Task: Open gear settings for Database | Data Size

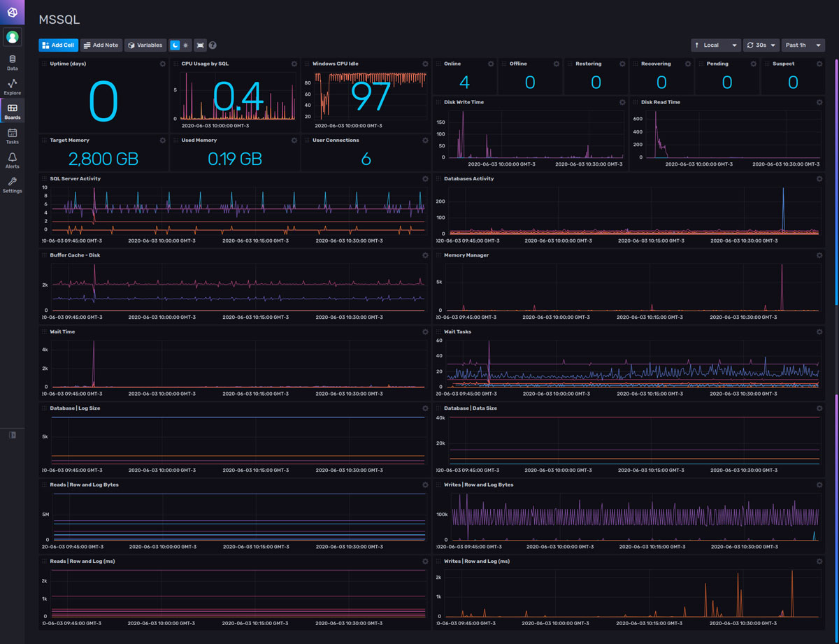Action: pyautogui.click(x=819, y=408)
